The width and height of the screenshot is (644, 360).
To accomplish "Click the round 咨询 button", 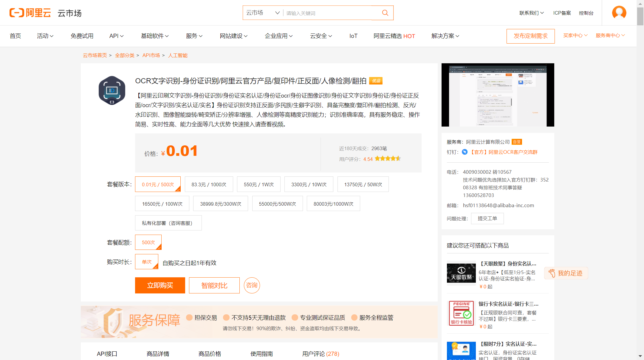I will (x=252, y=285).
